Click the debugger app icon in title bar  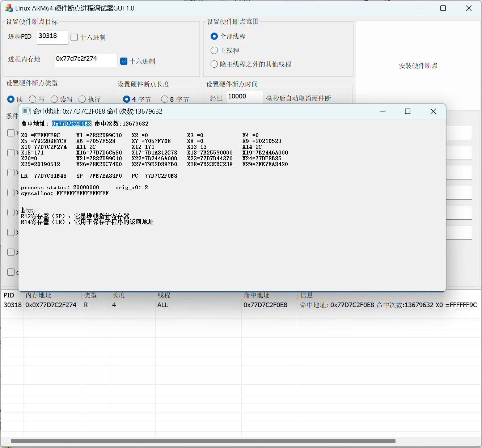click(9, 8)
